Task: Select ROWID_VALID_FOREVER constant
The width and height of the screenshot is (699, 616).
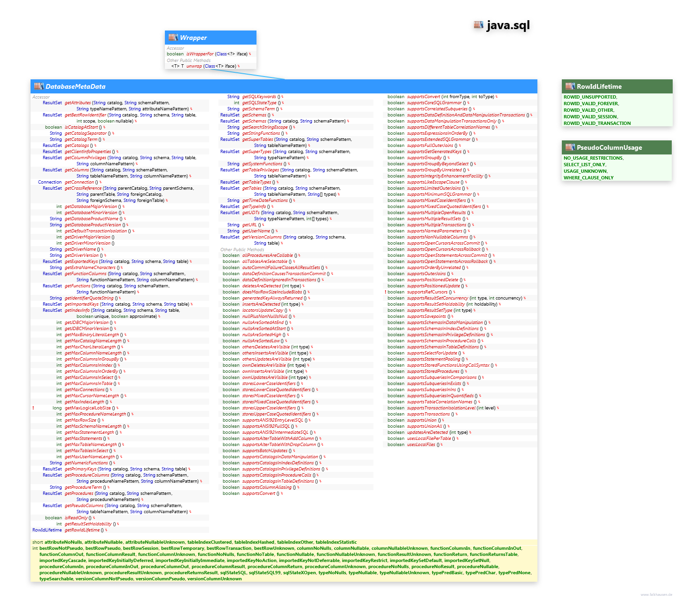Action: coord(591,104)
